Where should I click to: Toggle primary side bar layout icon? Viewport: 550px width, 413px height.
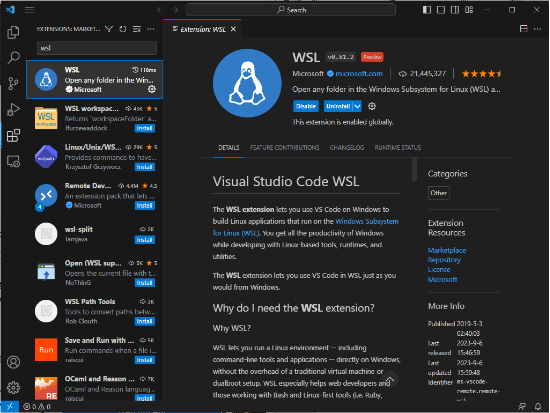point(427,10)
